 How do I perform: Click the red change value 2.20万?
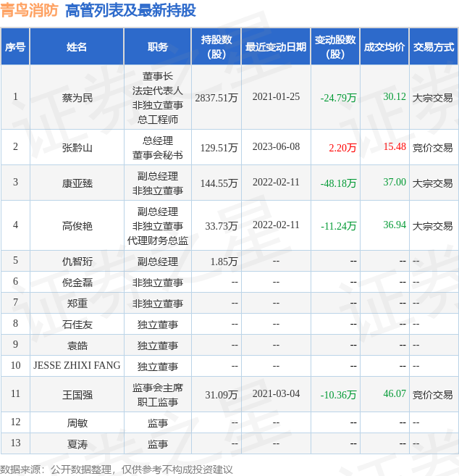click(342, 148)
